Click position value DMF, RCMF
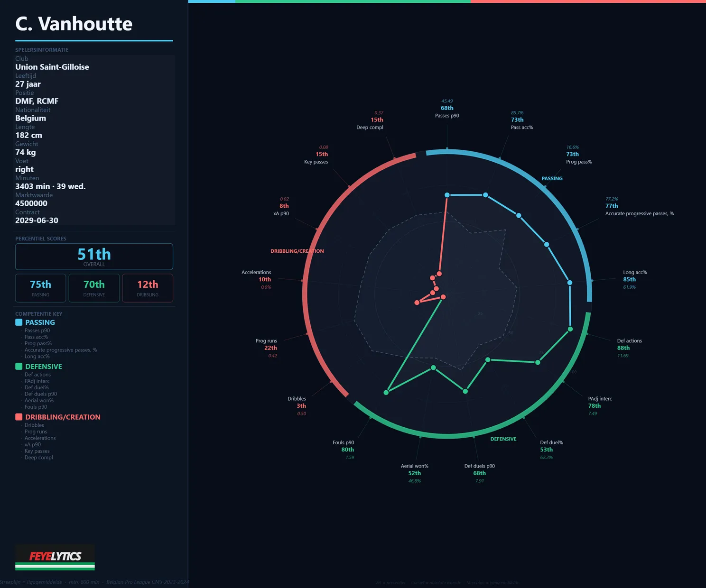This screenshot has height=588, width=706. point(37,101)
